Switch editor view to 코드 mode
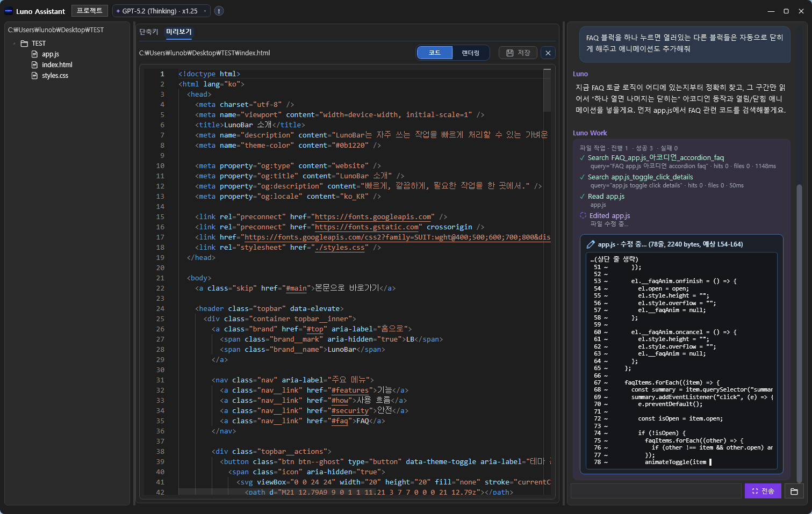The image size is (812, 514). (434, 53)
